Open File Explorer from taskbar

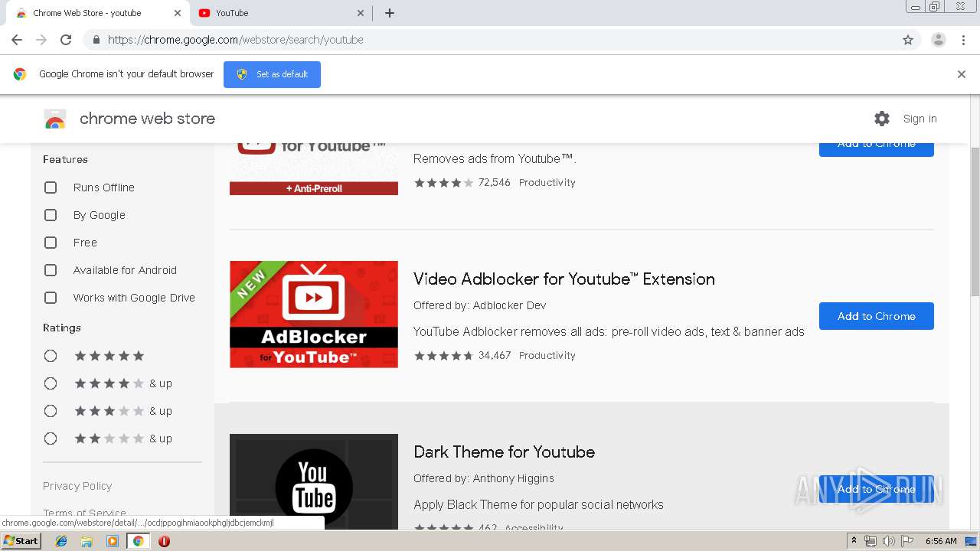pos(87,541)
